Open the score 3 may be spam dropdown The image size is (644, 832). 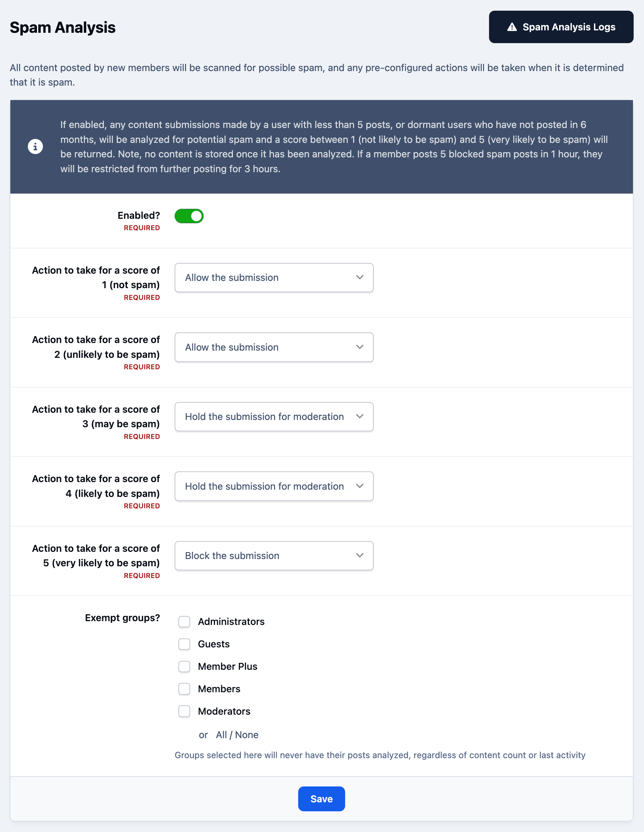(274, 417)
